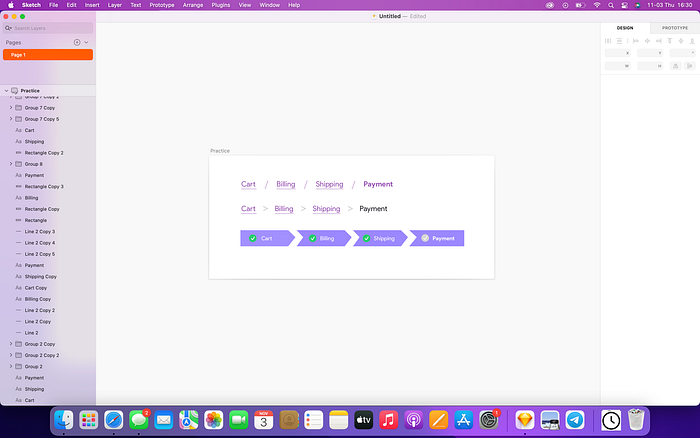Screen dimensions: 700x438
Task: Click the Cart link in slash breadcrumb
Action: [248, 184]
